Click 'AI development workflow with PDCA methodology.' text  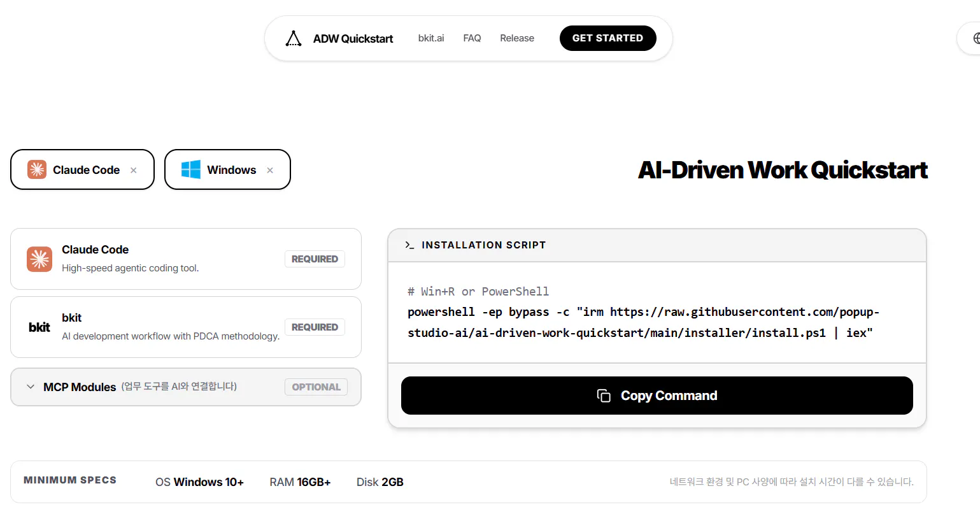pyautogui.click(x=171, y=336)
